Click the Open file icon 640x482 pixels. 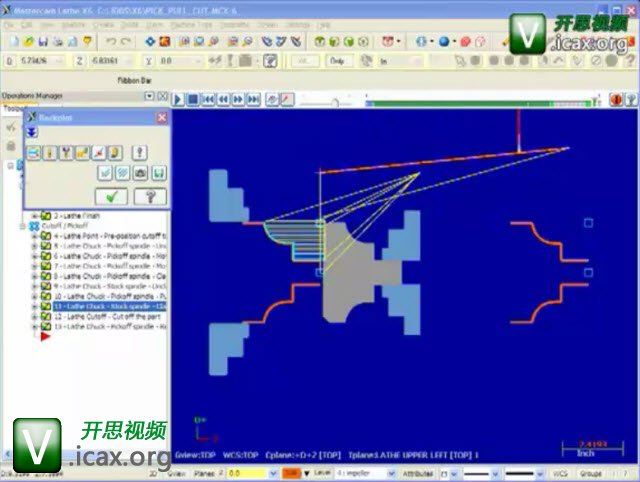click(x=29, y=41)
